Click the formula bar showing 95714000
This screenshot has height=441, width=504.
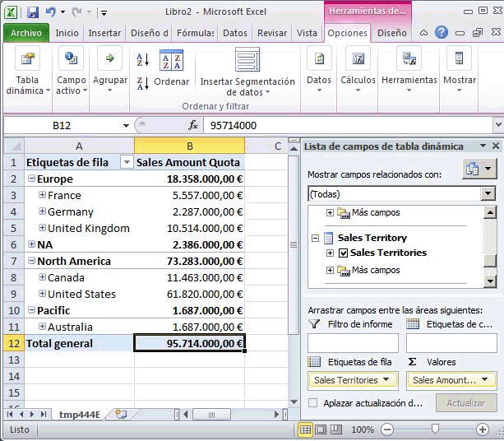(x=347, y=125)
